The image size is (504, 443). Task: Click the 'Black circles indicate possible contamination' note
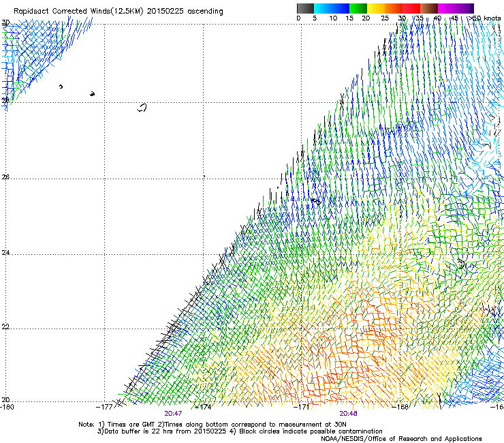tap(311, 431)
